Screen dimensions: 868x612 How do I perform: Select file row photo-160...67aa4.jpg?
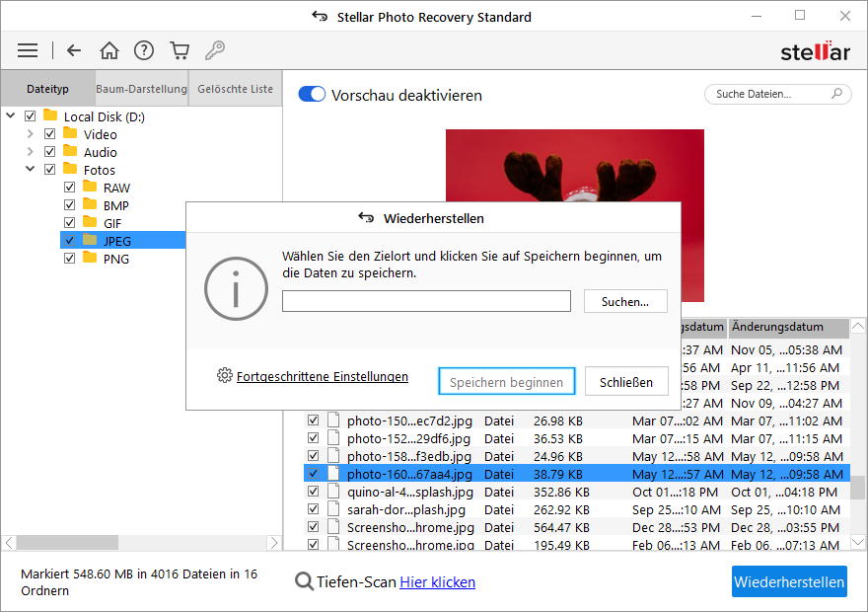pos(577,474)
